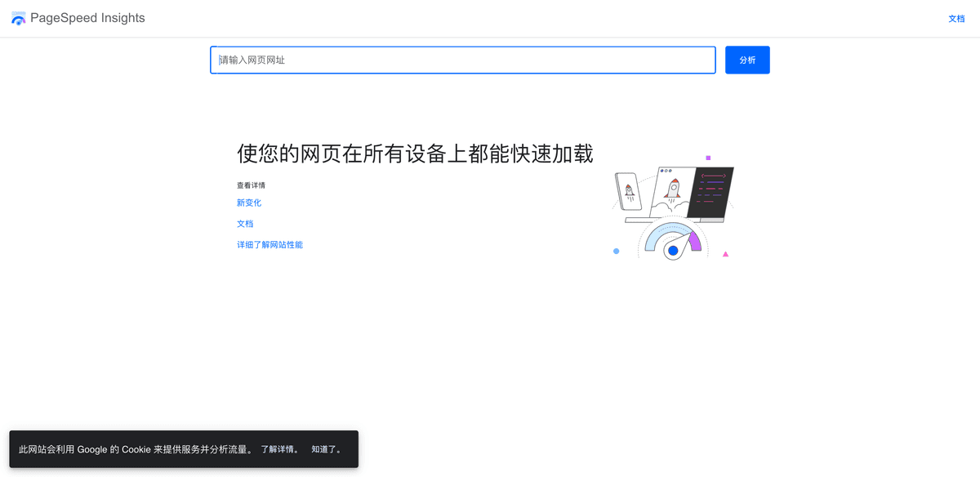Click the PageSpeed Insights logo icon
This screenshot has width=980, height=477.
(x=19, y=19)
